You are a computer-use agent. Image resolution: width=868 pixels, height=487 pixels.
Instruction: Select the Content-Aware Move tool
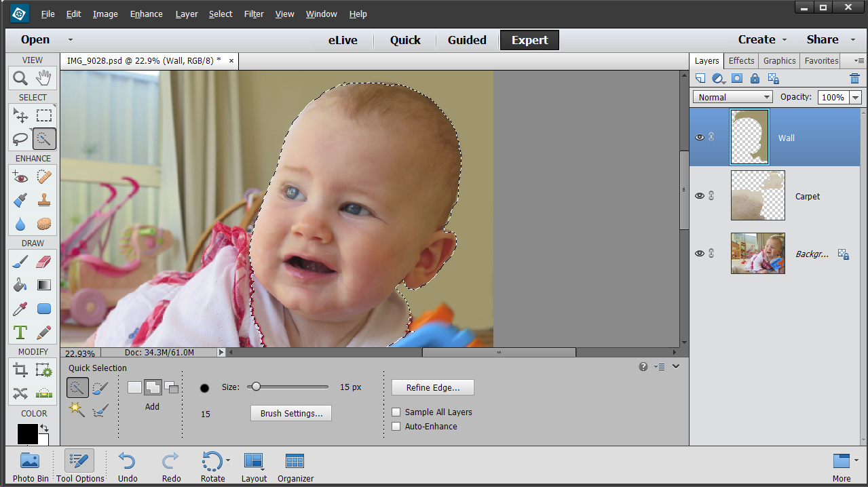(x=20, y=393)
